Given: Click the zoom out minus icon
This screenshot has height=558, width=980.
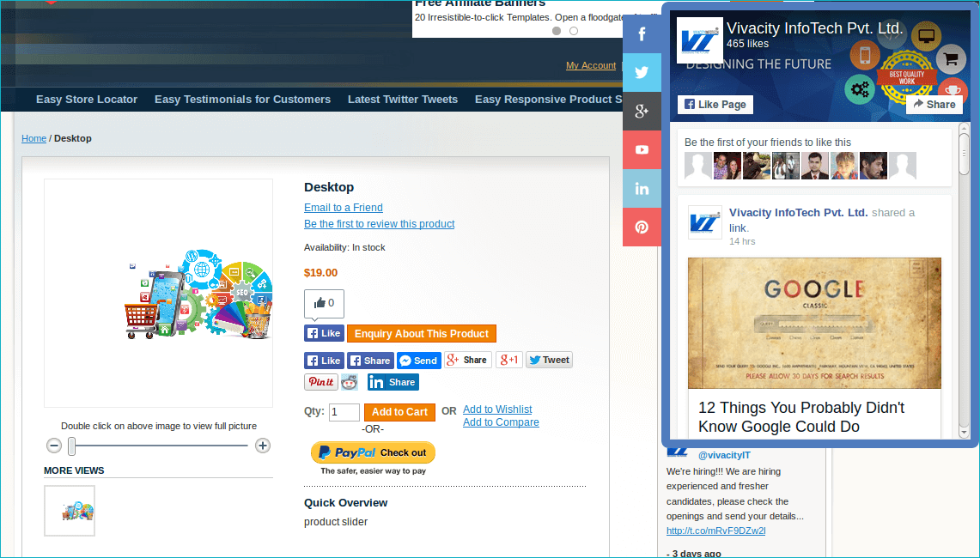Looking at the screenshot, I should tap(54, 446).
